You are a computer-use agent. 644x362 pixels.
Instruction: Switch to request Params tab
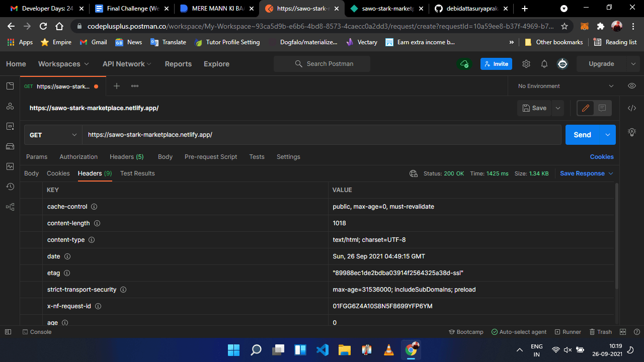(37, 157)
